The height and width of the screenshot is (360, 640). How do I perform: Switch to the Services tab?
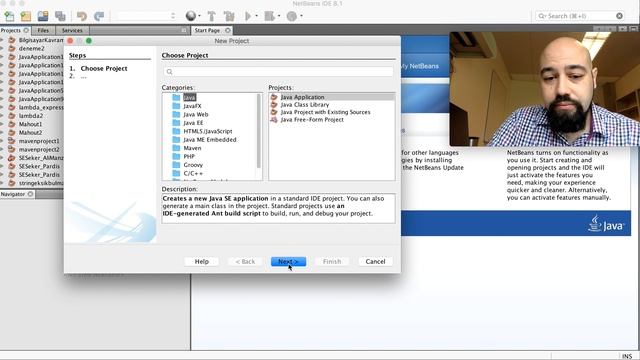72,30
